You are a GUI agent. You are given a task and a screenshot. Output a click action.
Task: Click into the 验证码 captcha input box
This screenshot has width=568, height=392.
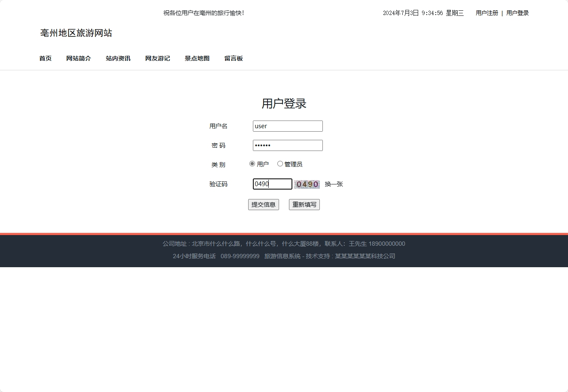point(272,184)
